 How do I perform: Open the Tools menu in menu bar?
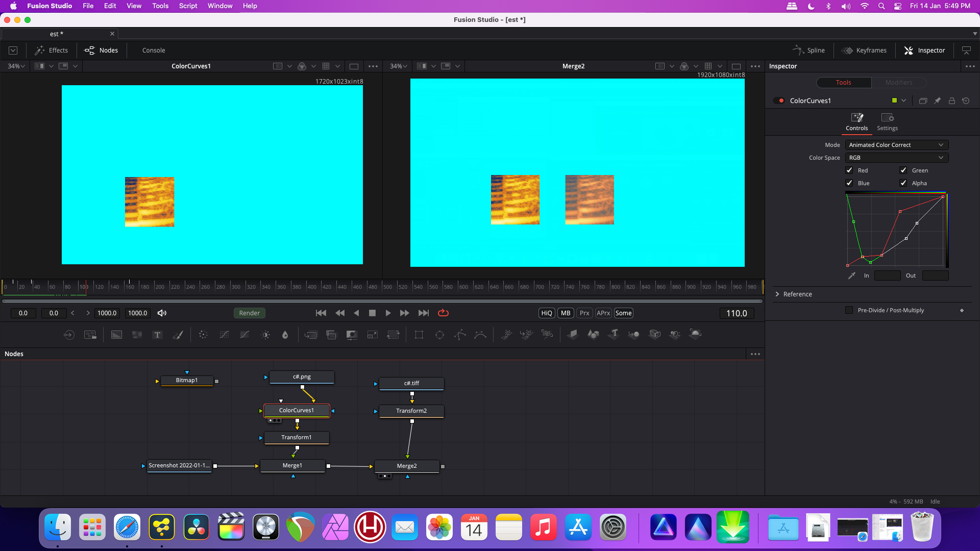click(x=160, y=6)
